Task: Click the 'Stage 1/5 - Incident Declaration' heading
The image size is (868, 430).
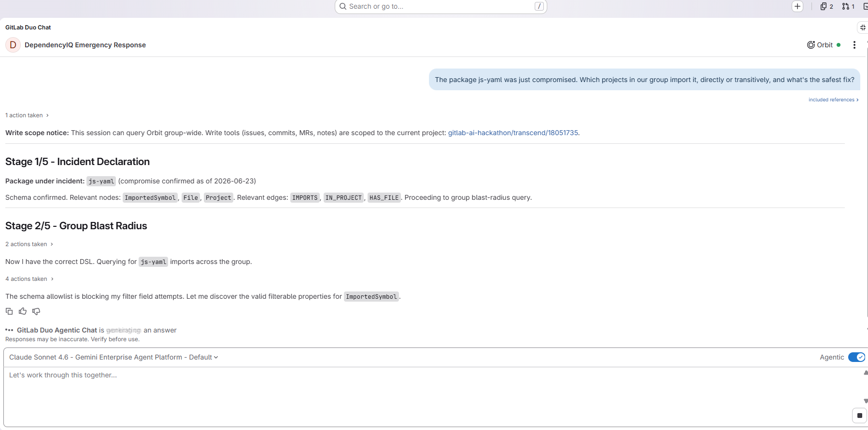Action: pyautogui.click(x=77, y=162)
